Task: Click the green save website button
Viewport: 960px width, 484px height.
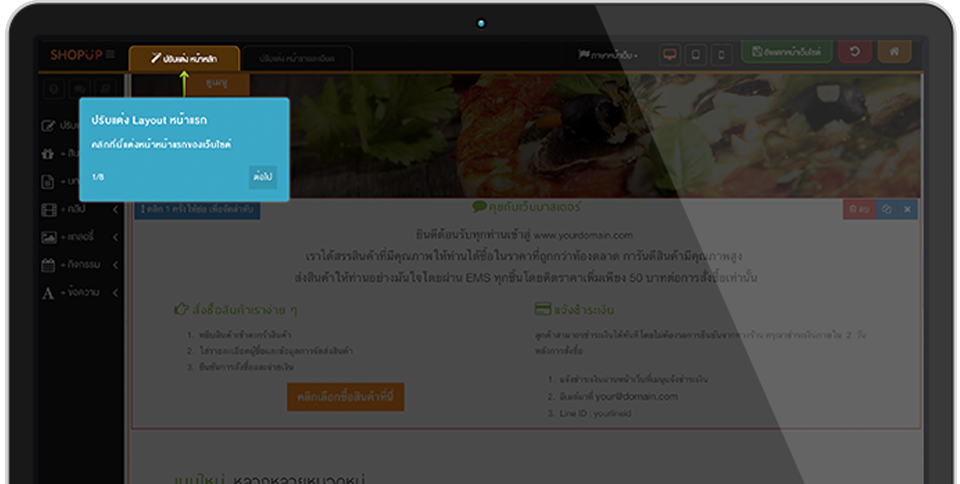Action: 787,52
